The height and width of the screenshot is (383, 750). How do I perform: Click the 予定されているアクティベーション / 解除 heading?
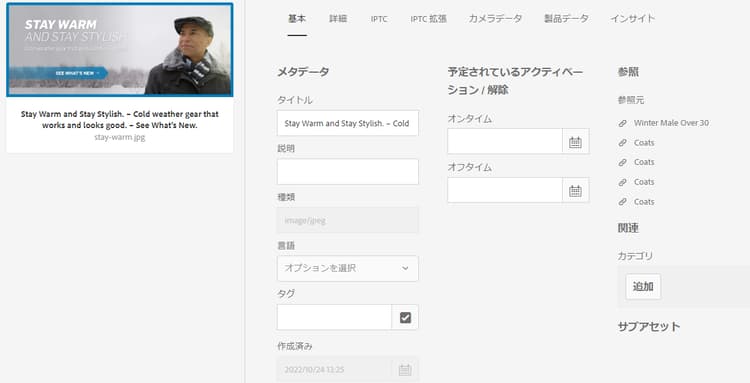[x=516, y=81]
